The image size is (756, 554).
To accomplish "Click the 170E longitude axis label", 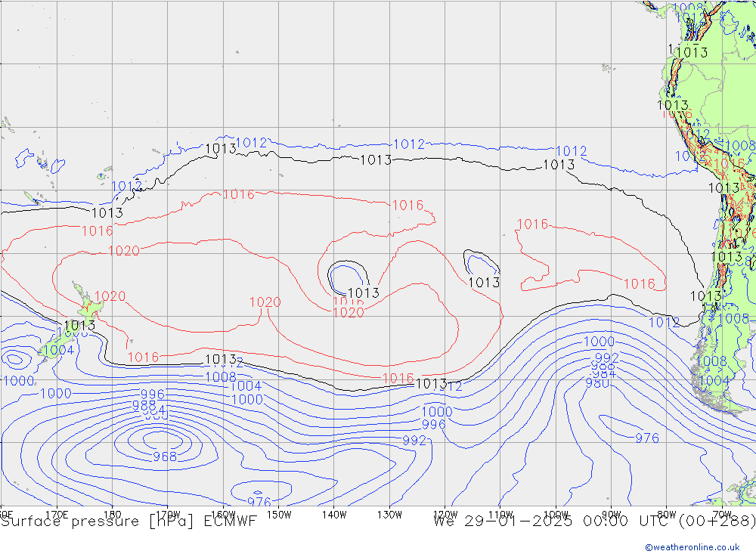I will (57, 514).
